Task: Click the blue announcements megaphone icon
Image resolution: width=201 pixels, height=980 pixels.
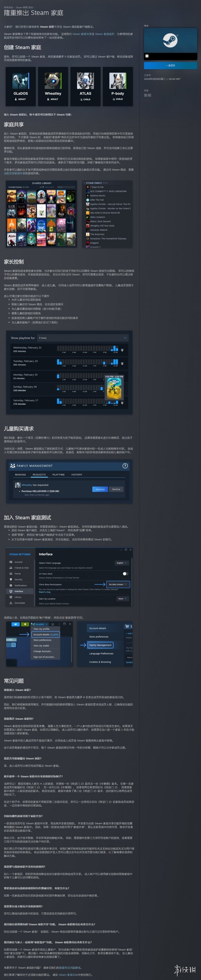Action: (15, 624)
